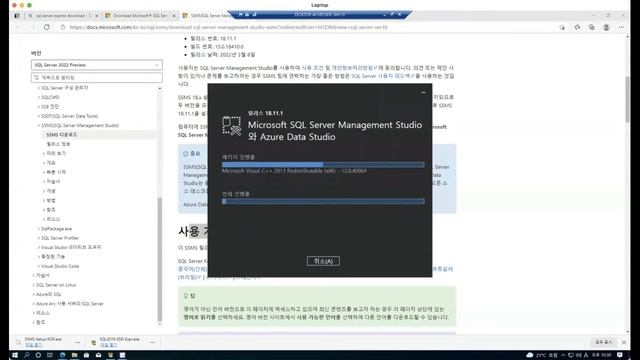Image resolution: width=640 pixels, height=360 pixels.
Task: Click the docs.microsoft.com address bar
Action: point(229,27)
